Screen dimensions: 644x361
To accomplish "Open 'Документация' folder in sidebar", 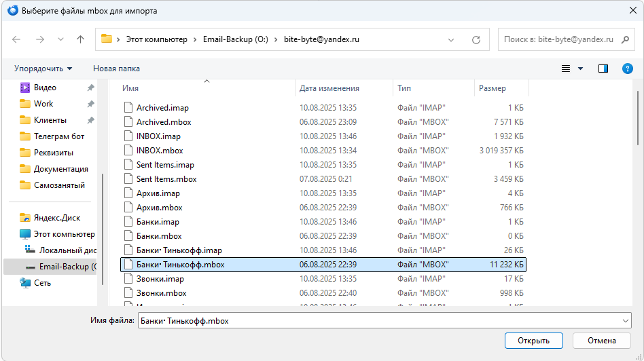I will [x=60, y=169].
